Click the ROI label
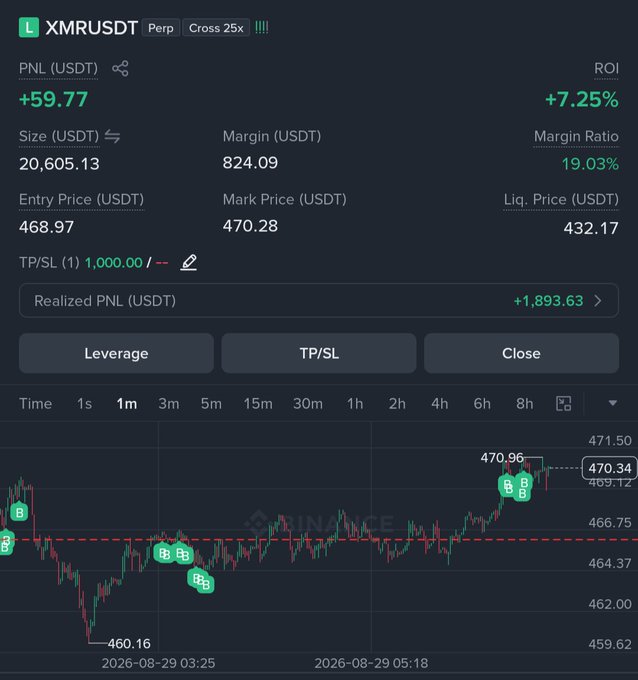 [606, 69]
